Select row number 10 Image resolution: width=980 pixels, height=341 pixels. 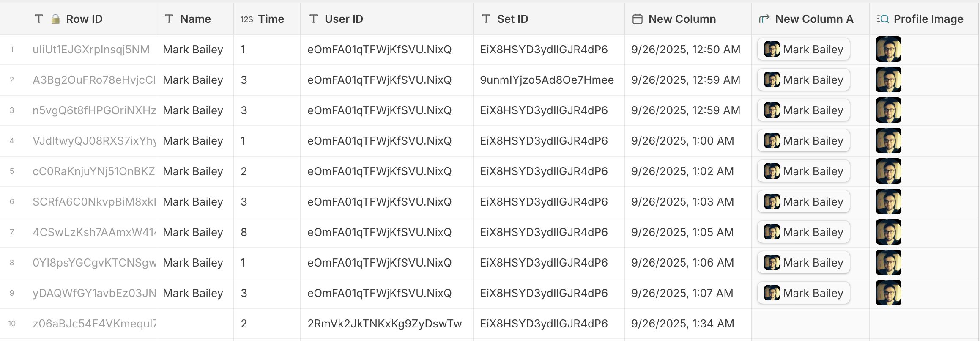tap(12, 324)
